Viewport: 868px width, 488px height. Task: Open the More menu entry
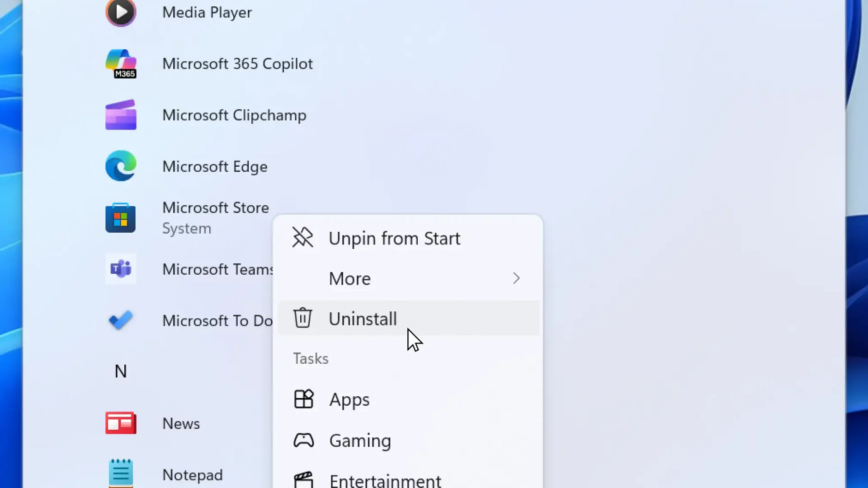pyautogui.click(x=409, y=278)
